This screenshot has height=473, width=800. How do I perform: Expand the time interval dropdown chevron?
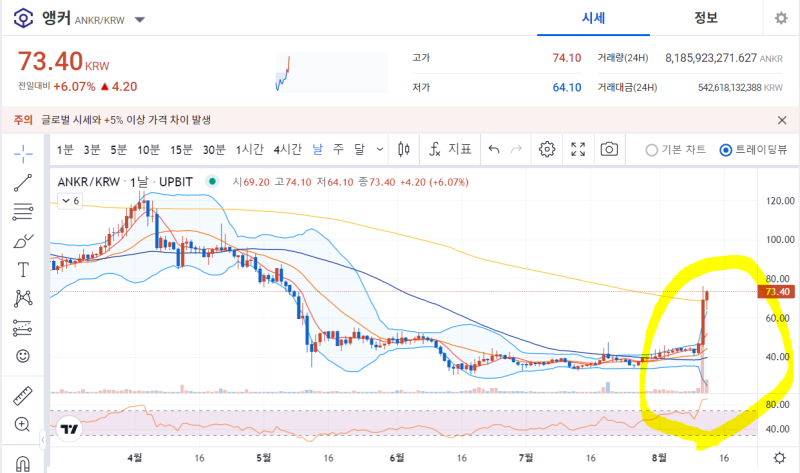pyautogui.click(x=380, y=150)
